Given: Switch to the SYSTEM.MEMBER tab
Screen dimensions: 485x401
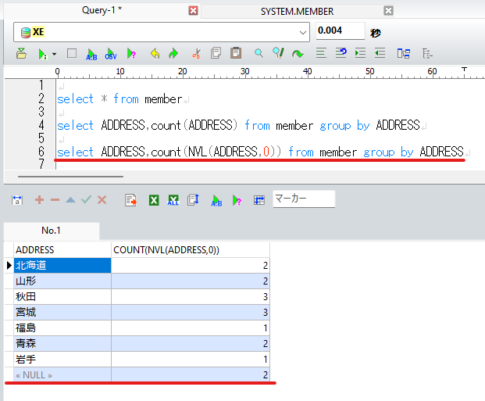Looking at the screenshot, I should pos(297,11).
